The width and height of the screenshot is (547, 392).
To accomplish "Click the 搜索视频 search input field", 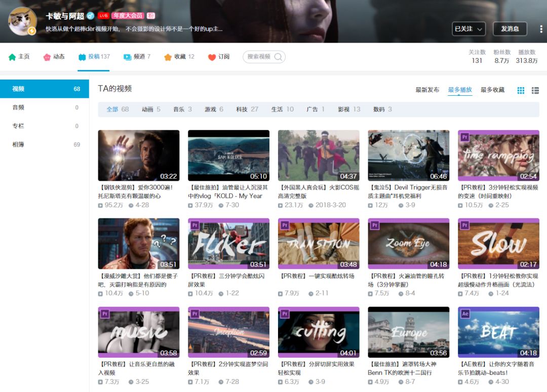I will pyautogui.click(x=264, y=57).
